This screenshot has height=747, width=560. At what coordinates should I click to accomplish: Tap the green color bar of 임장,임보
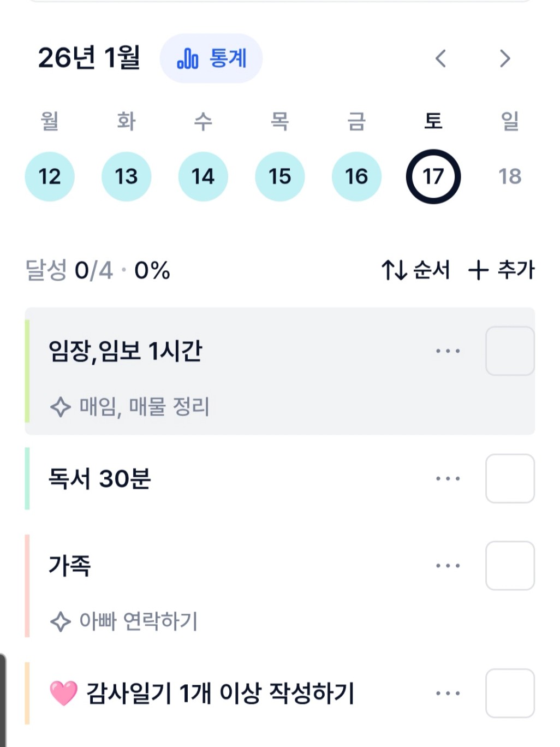(x=27, y=371)
